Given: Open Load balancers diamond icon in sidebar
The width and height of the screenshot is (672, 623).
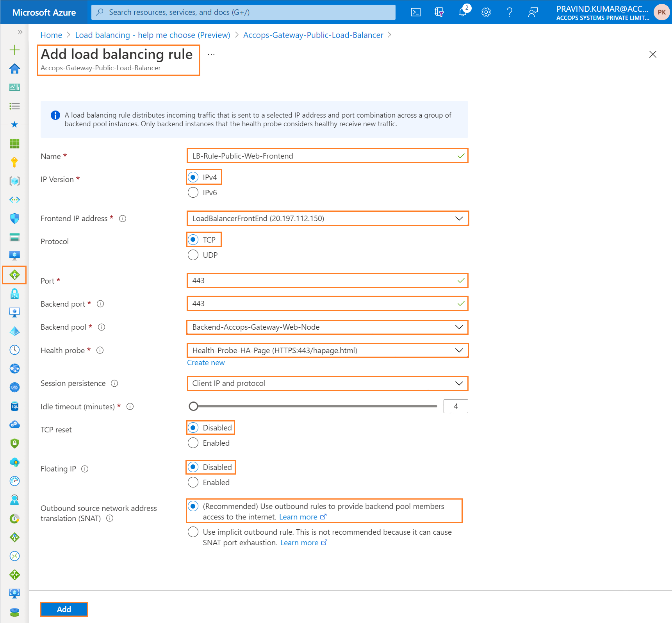Looking at the screenshot, I should (x=14, y=275).
